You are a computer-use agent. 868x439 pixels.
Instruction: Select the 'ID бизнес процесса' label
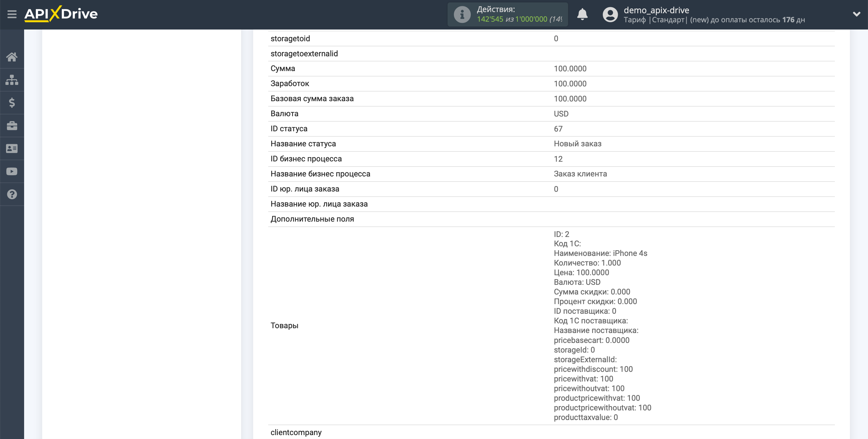306,159
